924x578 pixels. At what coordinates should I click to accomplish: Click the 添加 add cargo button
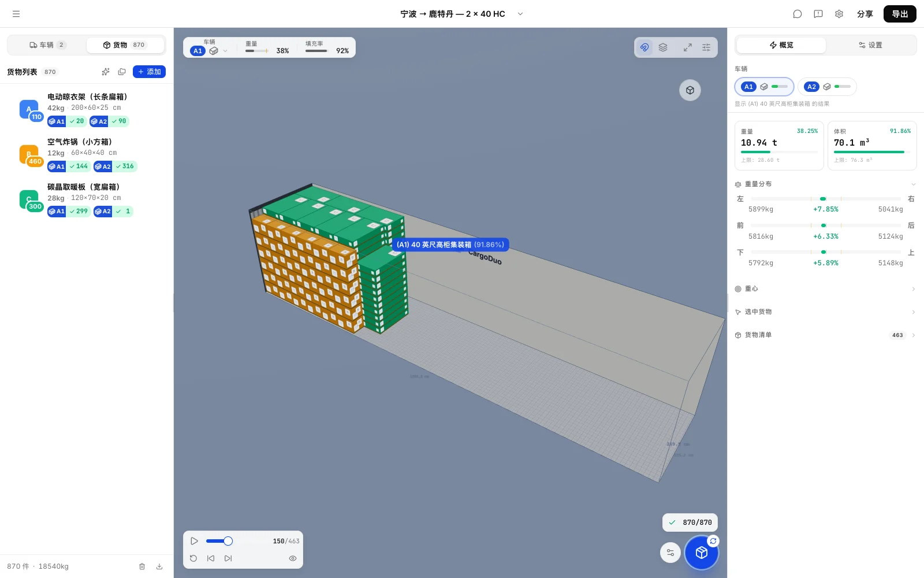point(149,72)
